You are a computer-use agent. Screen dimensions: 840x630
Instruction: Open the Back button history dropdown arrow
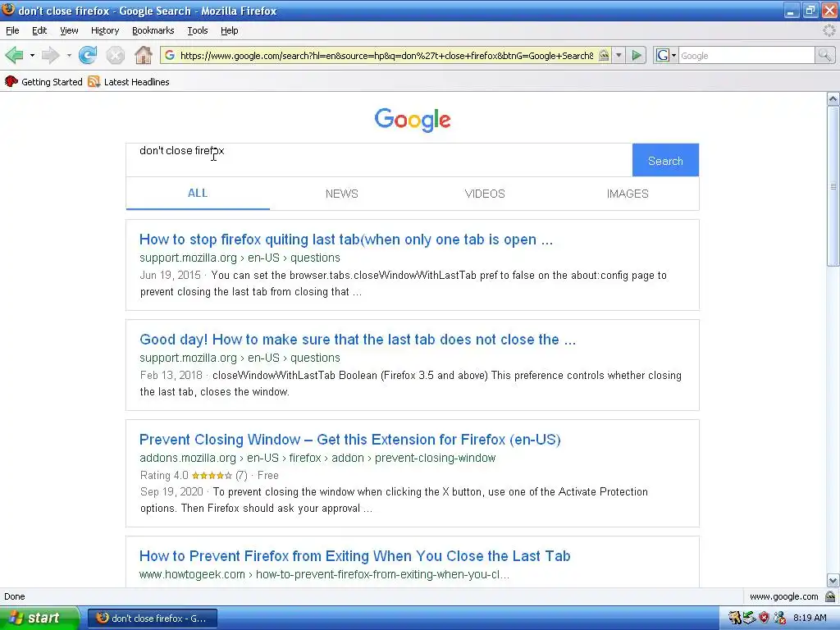[32, 55]
